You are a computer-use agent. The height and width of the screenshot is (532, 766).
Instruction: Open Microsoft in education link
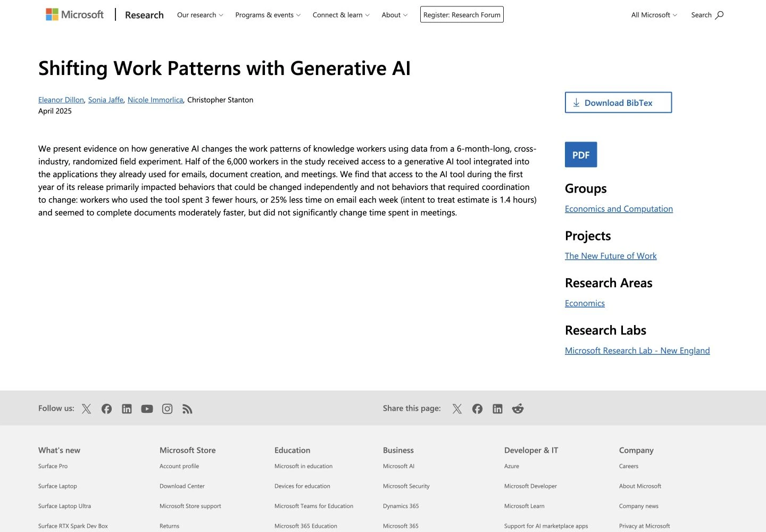click(303, 466)
